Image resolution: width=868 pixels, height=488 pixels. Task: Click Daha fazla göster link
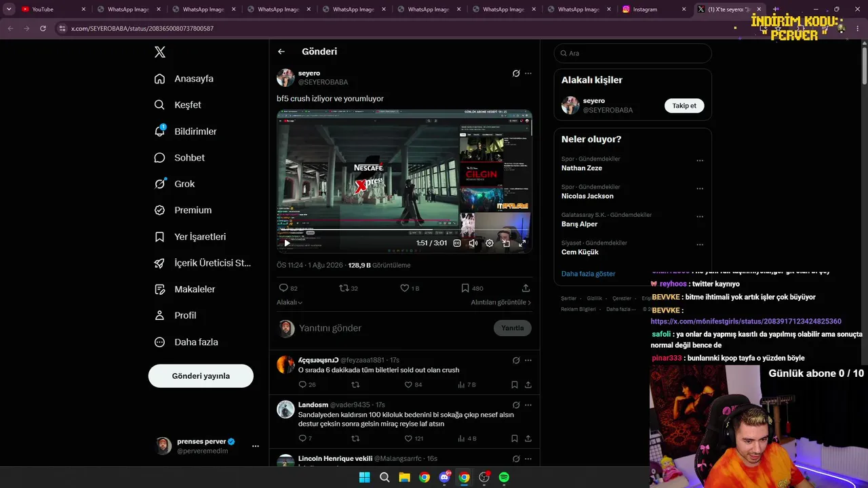[x=589, y=274]
